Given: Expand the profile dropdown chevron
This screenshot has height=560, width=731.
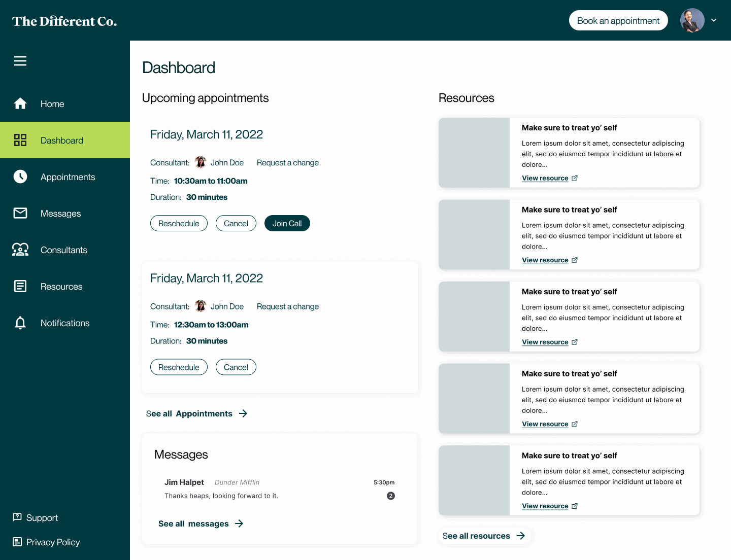Looking at the screenshot, I should click(714, 20).
